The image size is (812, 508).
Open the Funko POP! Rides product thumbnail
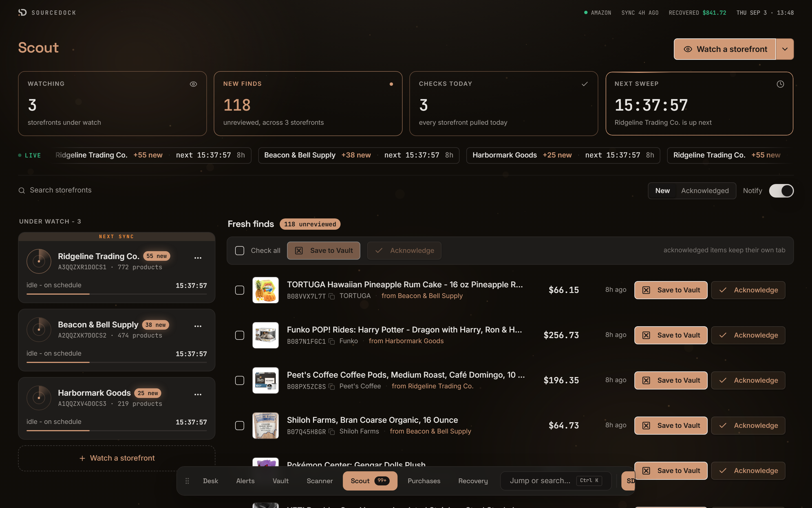click(x=265, y=335)
